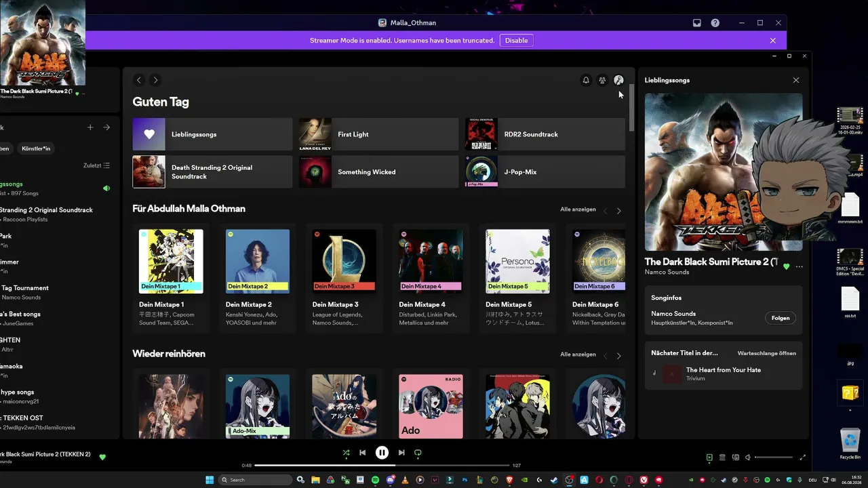Show previous page of Für Abdullah Malla Othman
This screenshot has width=868, height=488.
pyautogui.click(x=606, y=211)
